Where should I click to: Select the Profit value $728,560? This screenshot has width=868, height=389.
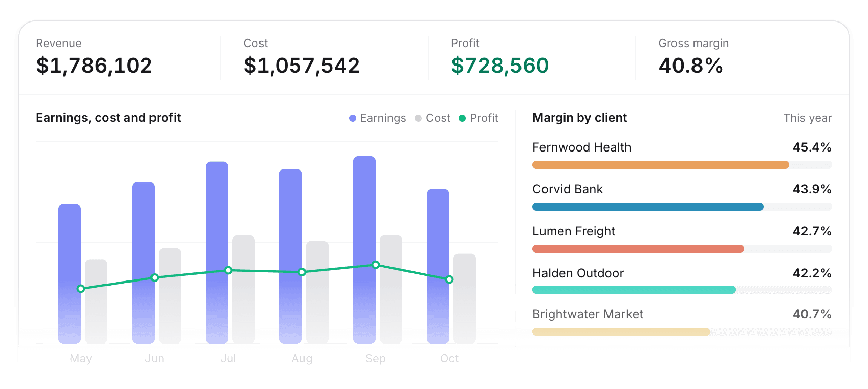[500, 66]
